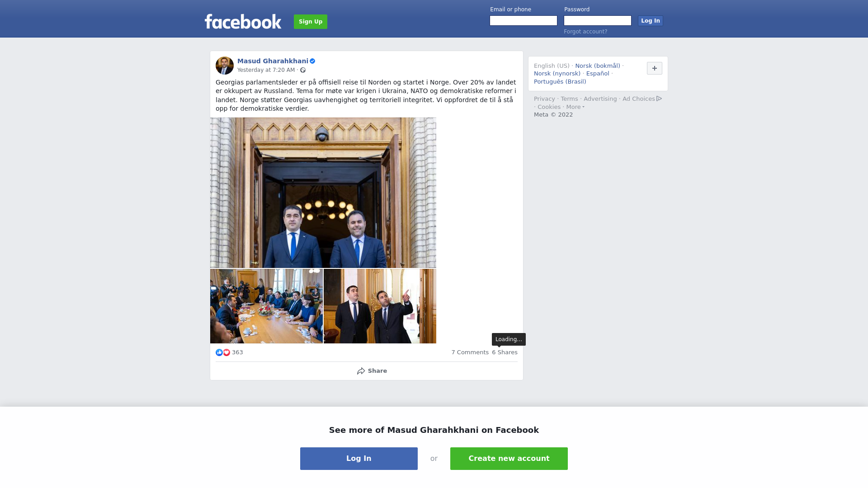Click the Password input field
Viewport: 868px width, 488px height.
pos(598,21)
